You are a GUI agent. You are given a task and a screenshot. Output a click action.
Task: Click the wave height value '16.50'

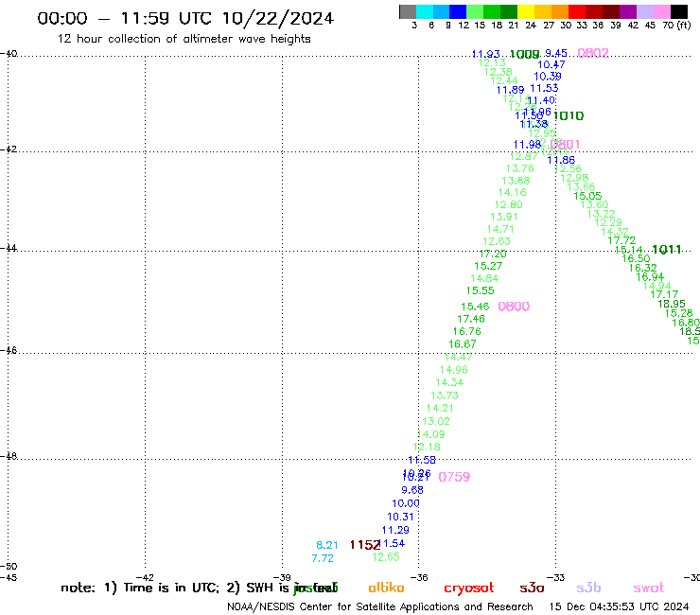click(636, 258)
